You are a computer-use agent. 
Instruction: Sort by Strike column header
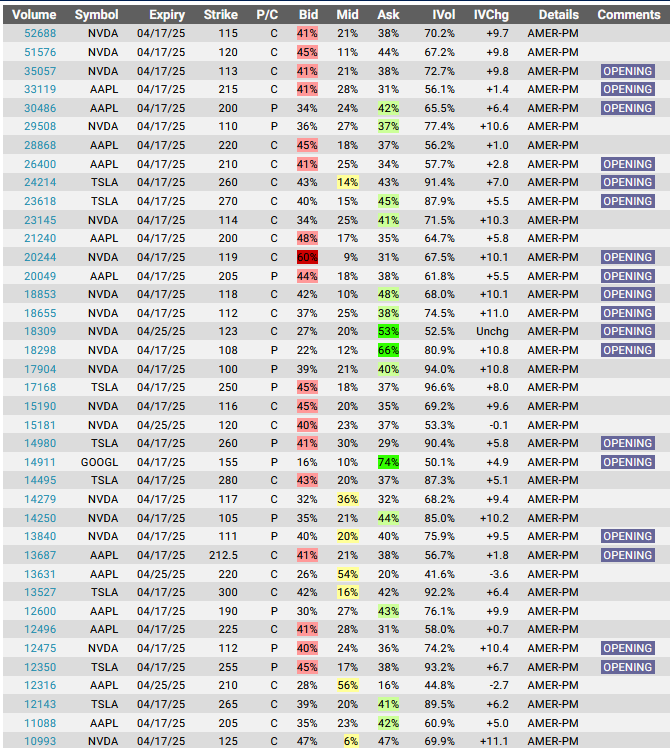220,15
